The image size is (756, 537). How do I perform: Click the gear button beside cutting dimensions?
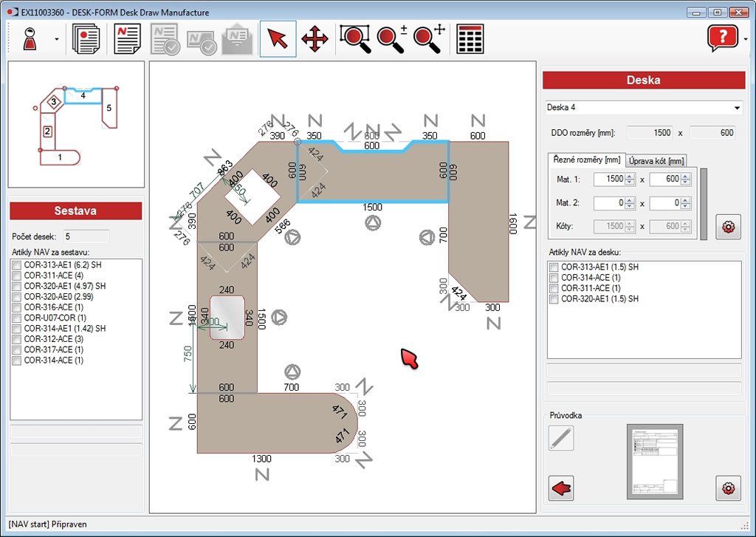click(728, 227)
